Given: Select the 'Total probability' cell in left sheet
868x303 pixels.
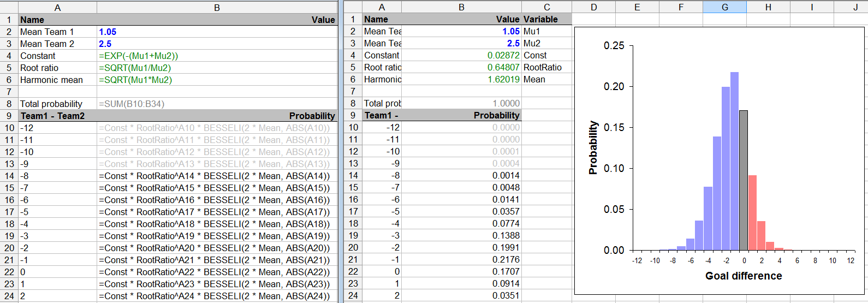Looking at the screenshot, I should click(x=57, y=104).
